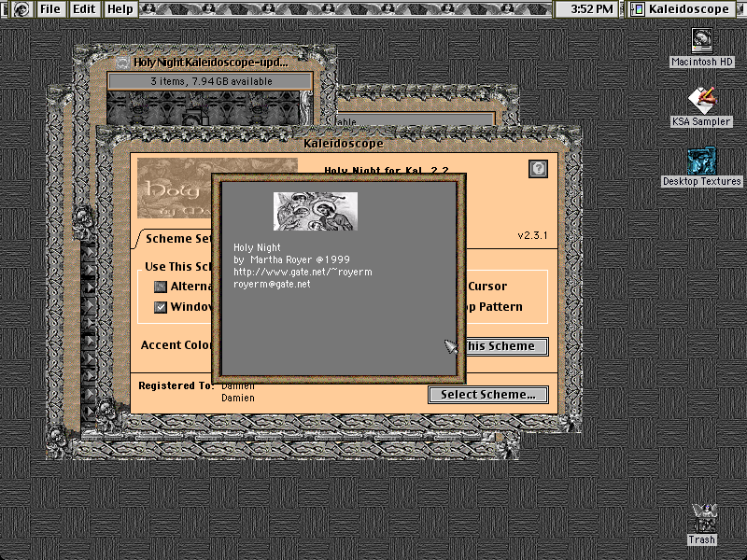Switch to the Scheme Settings tab
Viewport: 747px width, 560px height.
pyautogui.click(x=178, y=239)
